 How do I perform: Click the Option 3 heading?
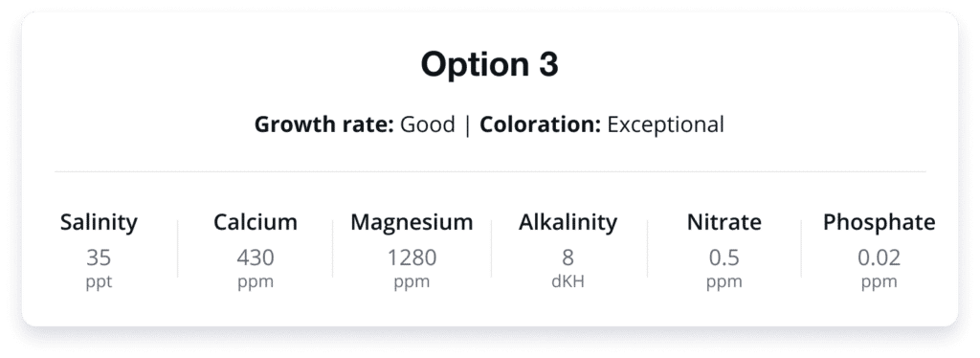click(x=489, y=64)
